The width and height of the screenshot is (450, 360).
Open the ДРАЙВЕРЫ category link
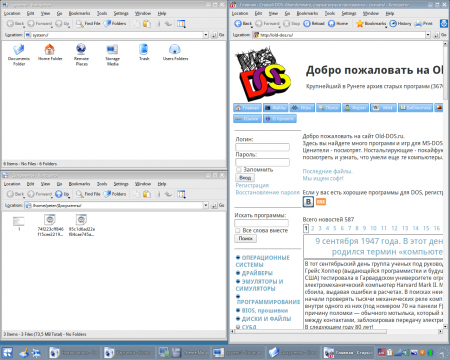click(x=257, y=273)
